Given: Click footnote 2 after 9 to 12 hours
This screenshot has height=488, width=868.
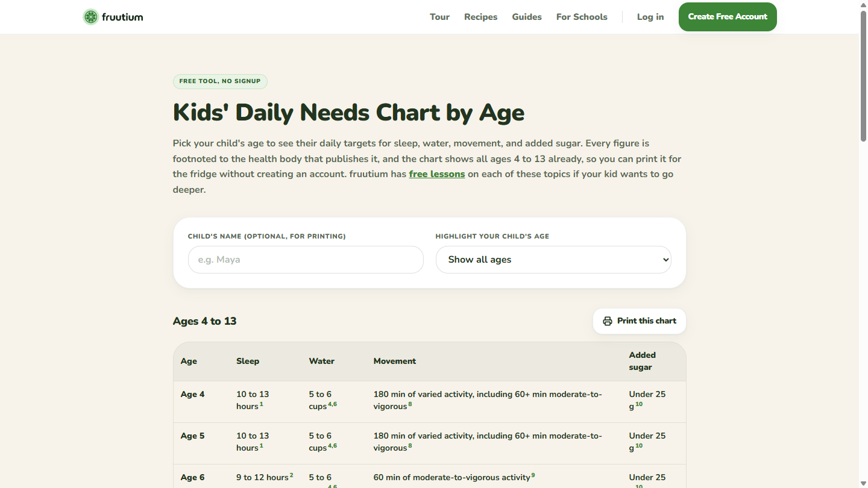Looking at the screenshot, I should click(292, 475).
